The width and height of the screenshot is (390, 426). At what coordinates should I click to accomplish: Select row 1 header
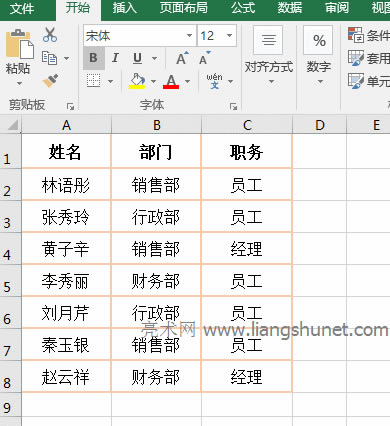10,151
